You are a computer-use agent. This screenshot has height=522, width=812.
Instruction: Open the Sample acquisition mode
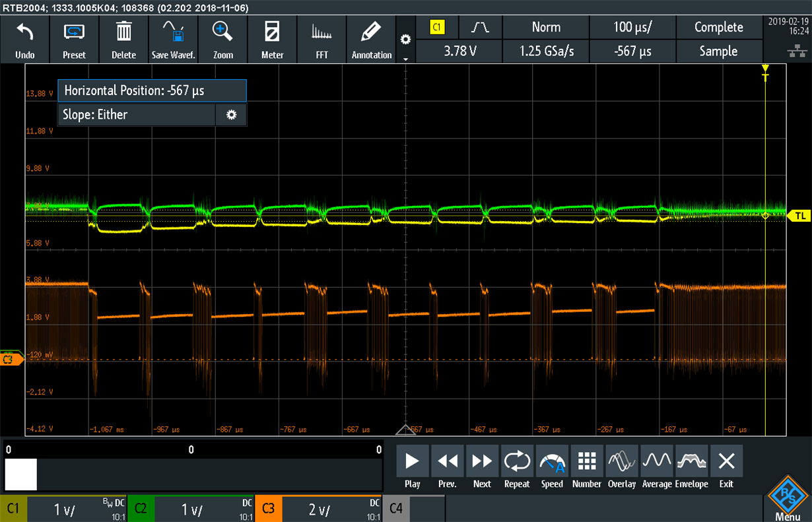719,51
